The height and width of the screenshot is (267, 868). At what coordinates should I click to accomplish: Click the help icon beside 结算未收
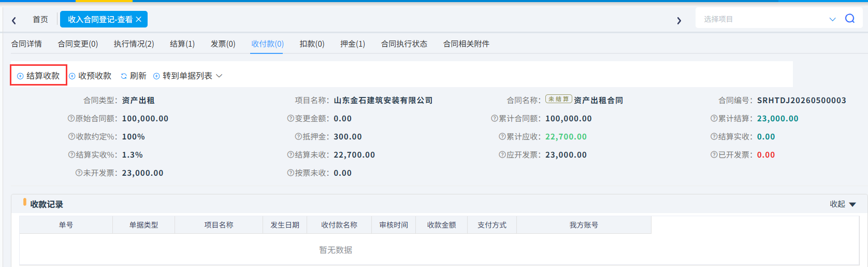(291, 155)
